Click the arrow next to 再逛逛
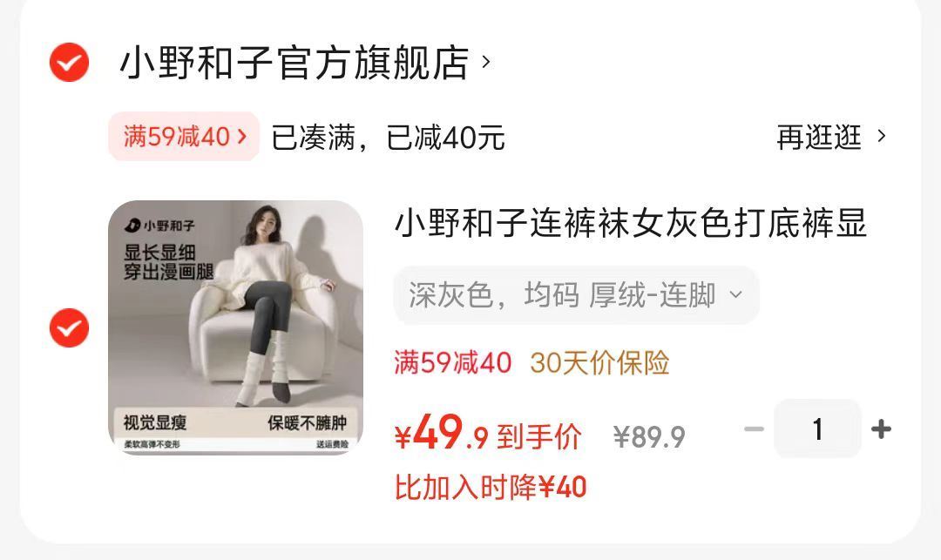This screenshot has height=560, width=941. (881, 136)
